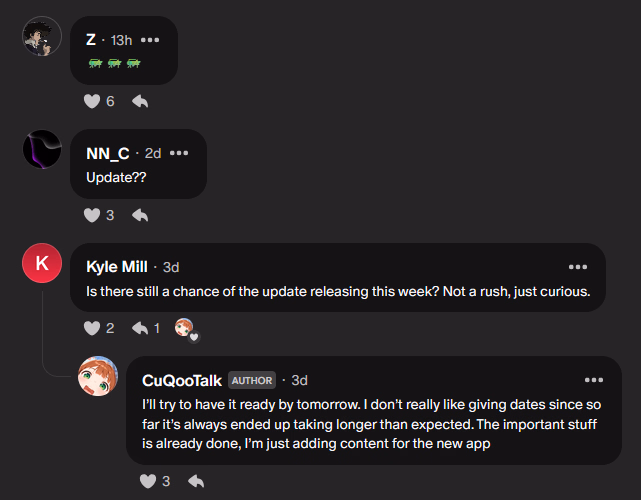Reply to NN_C's comment
Screen dimensions: 641x500
tap(140, 215)
